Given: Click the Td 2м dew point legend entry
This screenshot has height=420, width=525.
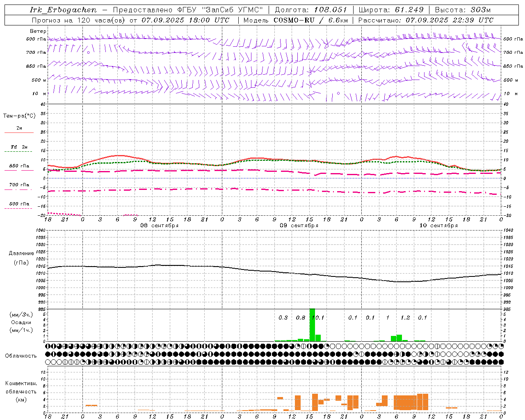Looking at the screenshot, I should [x=19, y=147].
